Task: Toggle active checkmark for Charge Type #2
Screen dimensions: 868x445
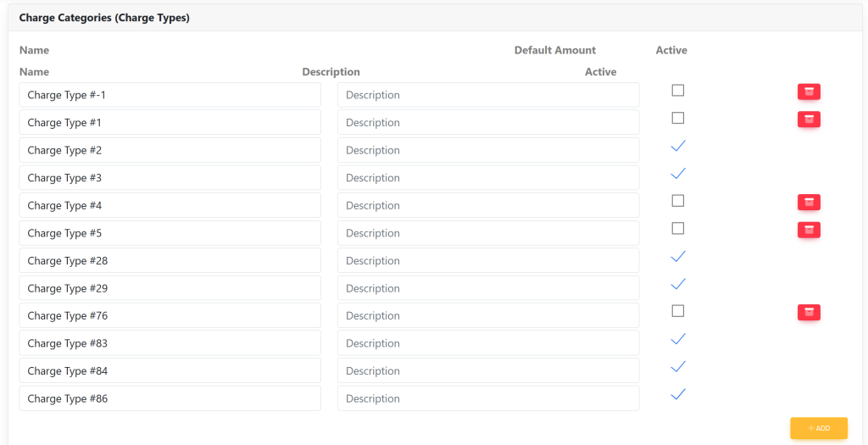Action: pos(677,147)
